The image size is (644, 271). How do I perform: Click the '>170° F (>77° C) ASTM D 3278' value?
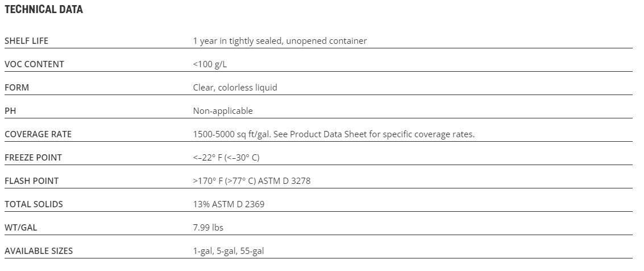coord(252,180)
